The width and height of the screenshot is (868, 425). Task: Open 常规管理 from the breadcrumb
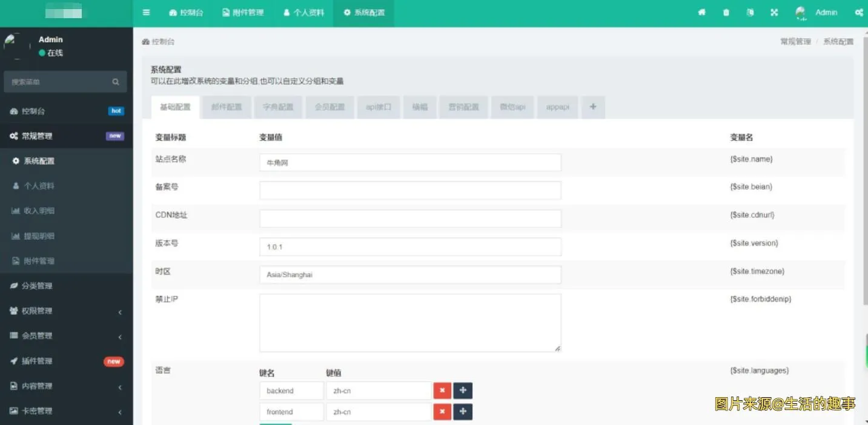(795, 41)
